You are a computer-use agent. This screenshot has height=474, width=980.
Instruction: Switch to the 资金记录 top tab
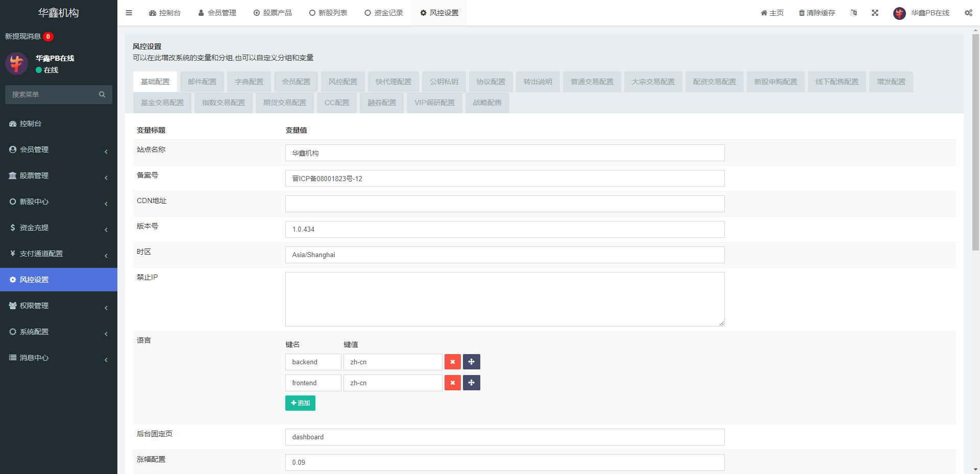pos(384,13)
